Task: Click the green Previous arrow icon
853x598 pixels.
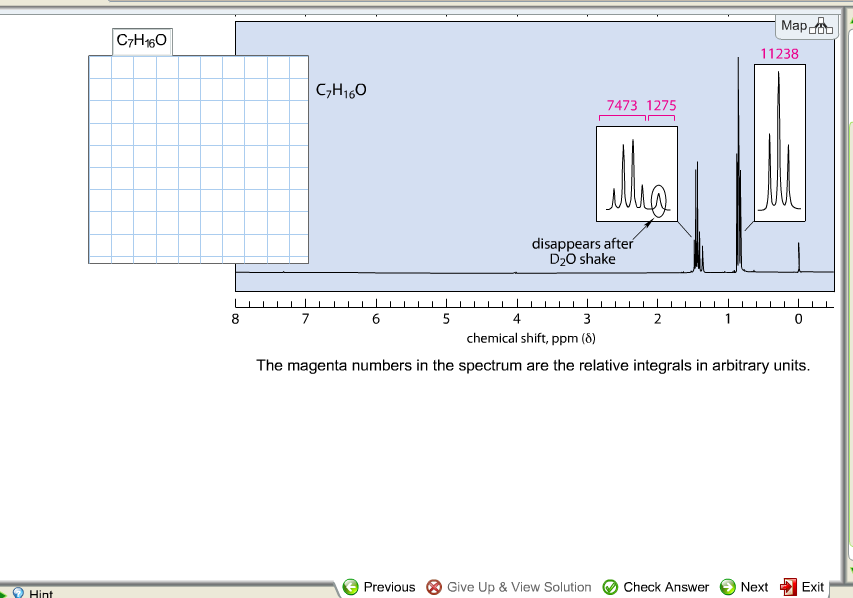Action: click(351, 587)
